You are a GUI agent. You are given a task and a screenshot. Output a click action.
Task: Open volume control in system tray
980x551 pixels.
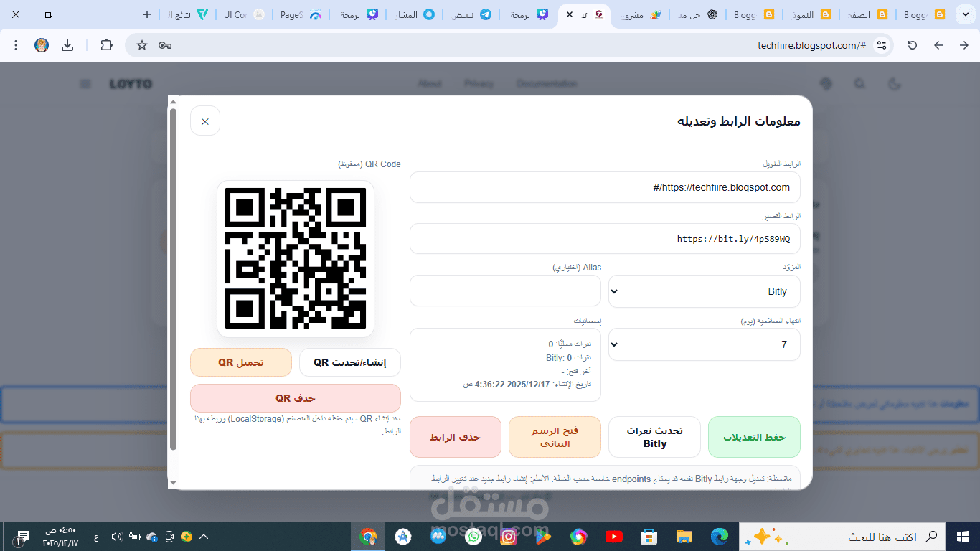tap(117, 537)
